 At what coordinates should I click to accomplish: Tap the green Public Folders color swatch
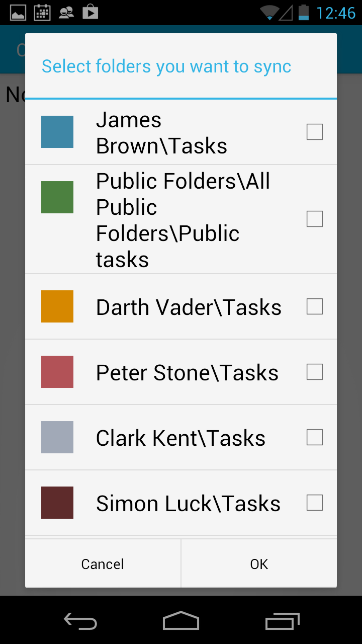[57, 197]
